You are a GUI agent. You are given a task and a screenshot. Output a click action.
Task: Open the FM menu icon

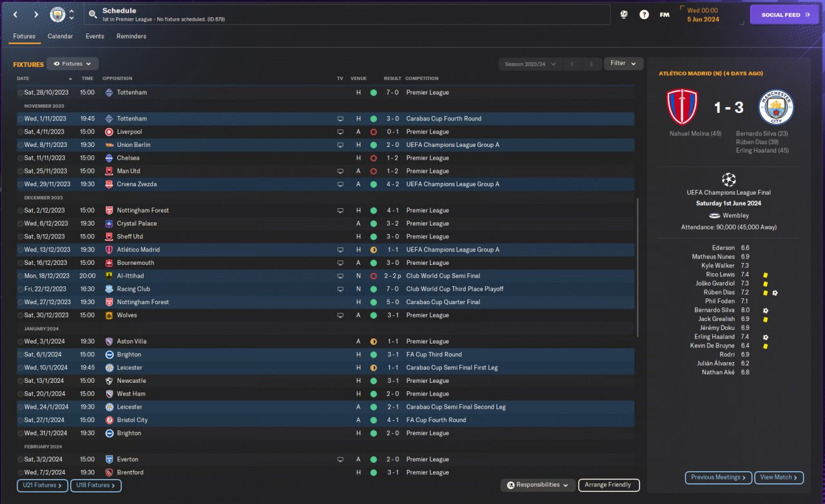pyautogui.click(x=665, y=14)
